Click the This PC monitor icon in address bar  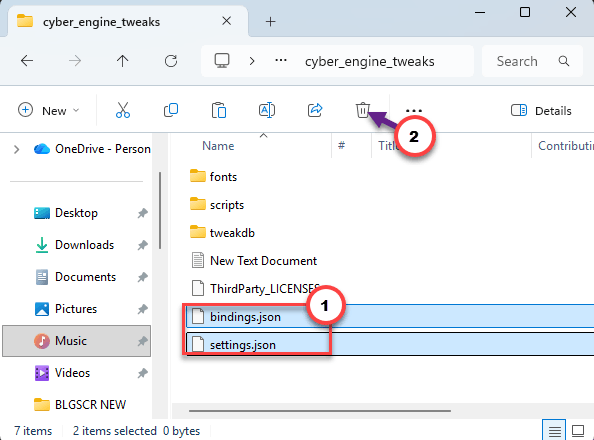coord(222,61)
